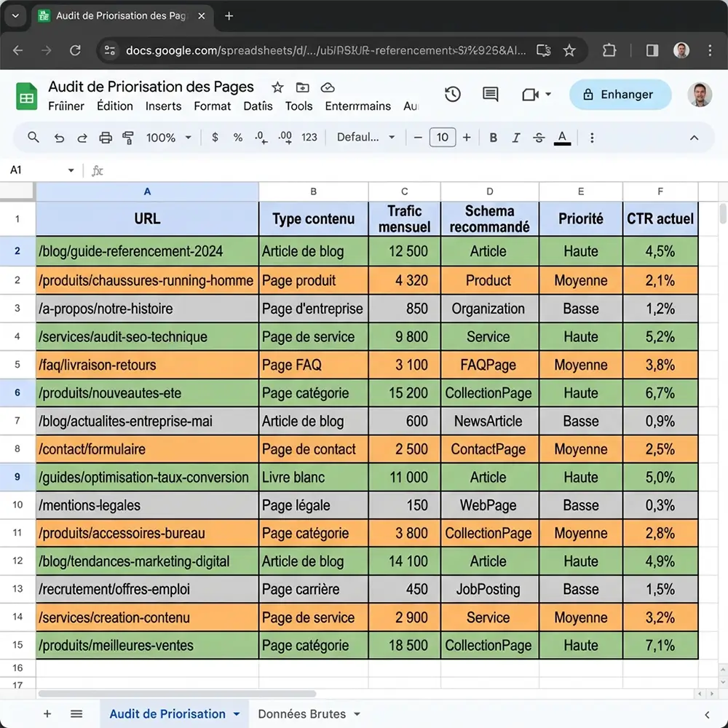728x728 pixels.
Task: Toggle strikethrough formatting
Action: click(539, 138)
